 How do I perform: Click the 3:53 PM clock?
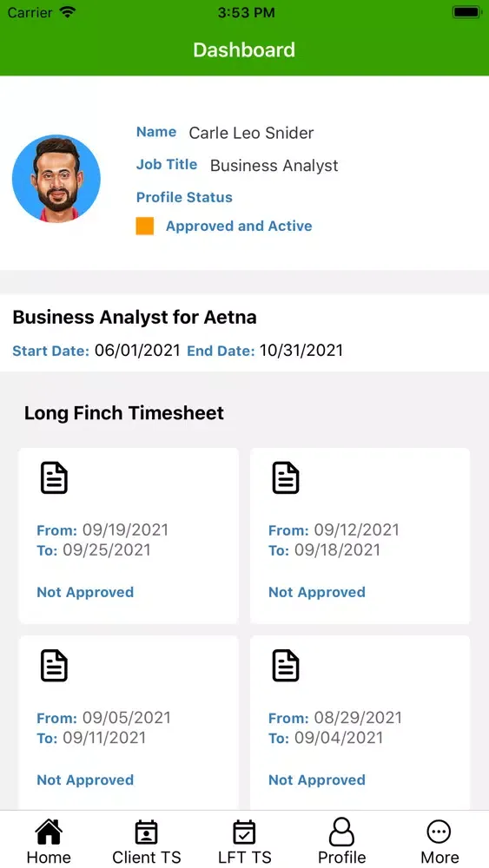tap(246, 12)
